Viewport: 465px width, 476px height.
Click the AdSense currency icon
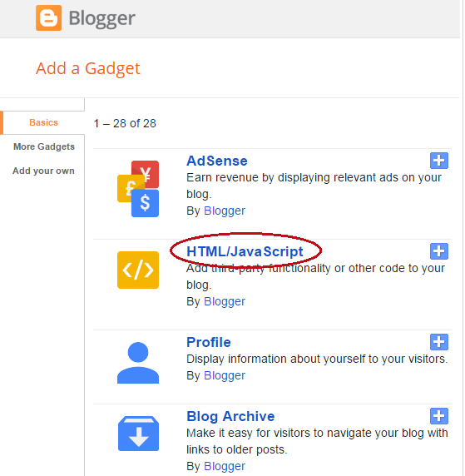138,189
